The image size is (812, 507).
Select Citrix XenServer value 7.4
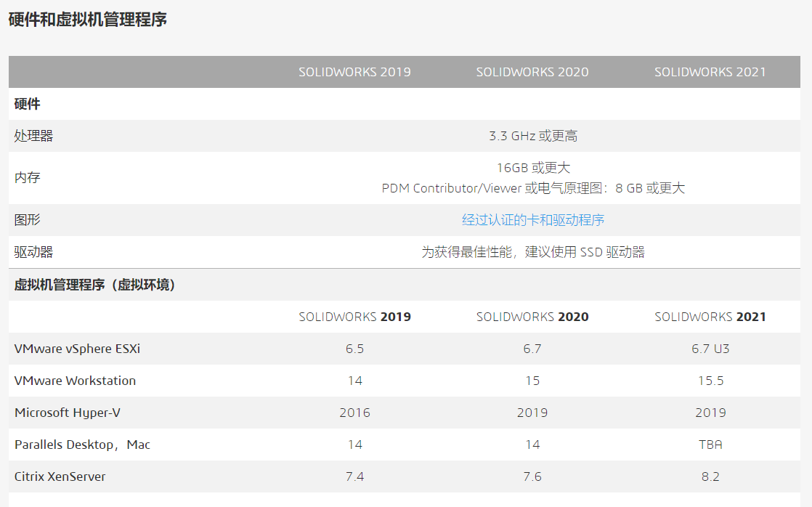point(354,477)
